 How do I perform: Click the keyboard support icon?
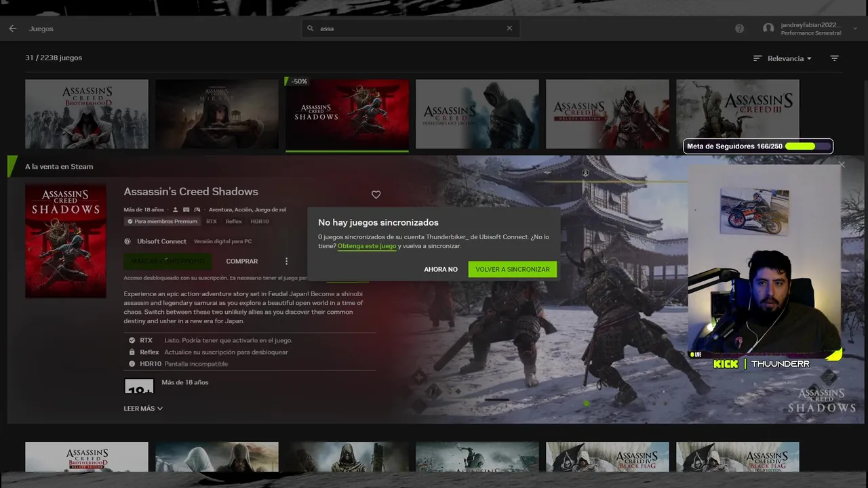click(186, 210)
